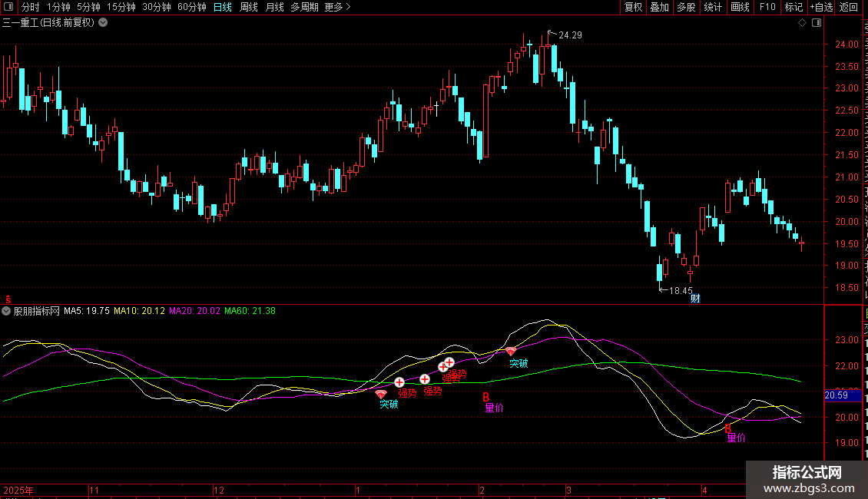Viewport: 868px width, 499px height.
Task: Select the 5分钟 period tab
Action: click(x=88, y=7)
